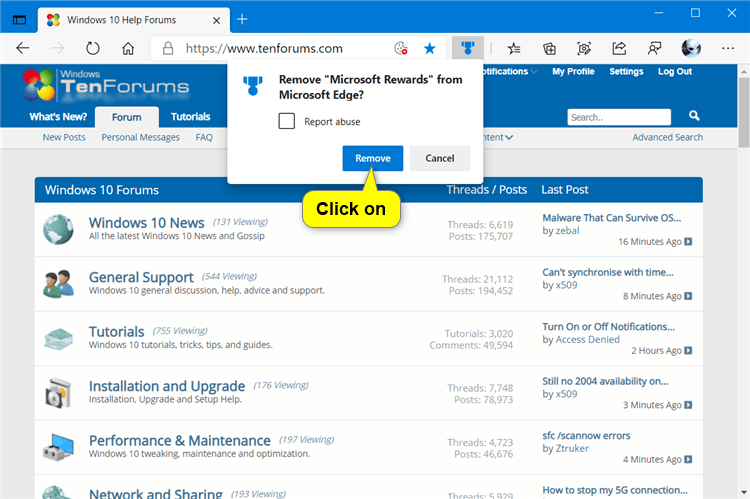750x499 pixels.
Task: Click the Installation and Upgrade forum icon
Action: [x=58, y=393]
